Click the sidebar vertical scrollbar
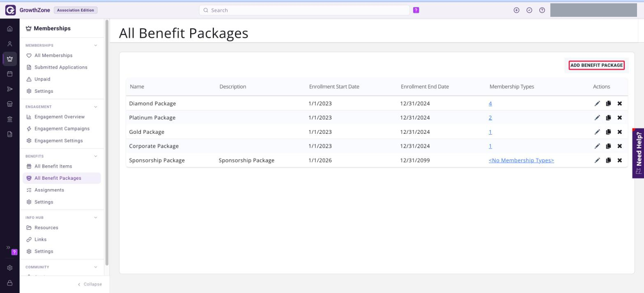644x293 pixels. click(107, 143)
